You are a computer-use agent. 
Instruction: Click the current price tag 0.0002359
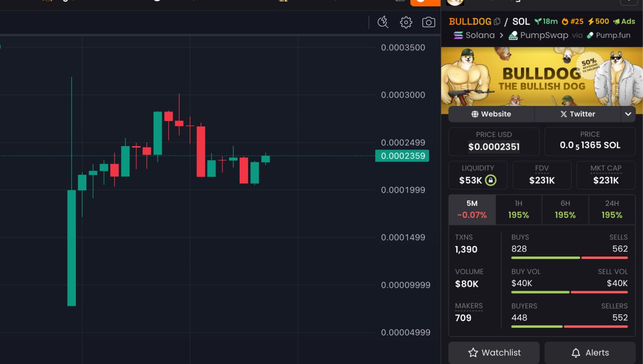point(403,156)
